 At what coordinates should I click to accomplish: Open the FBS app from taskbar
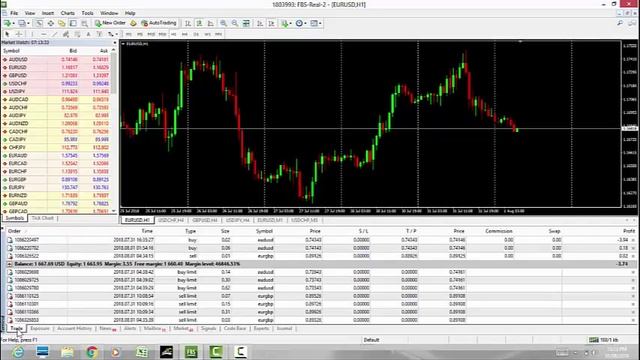click(191, 352)
